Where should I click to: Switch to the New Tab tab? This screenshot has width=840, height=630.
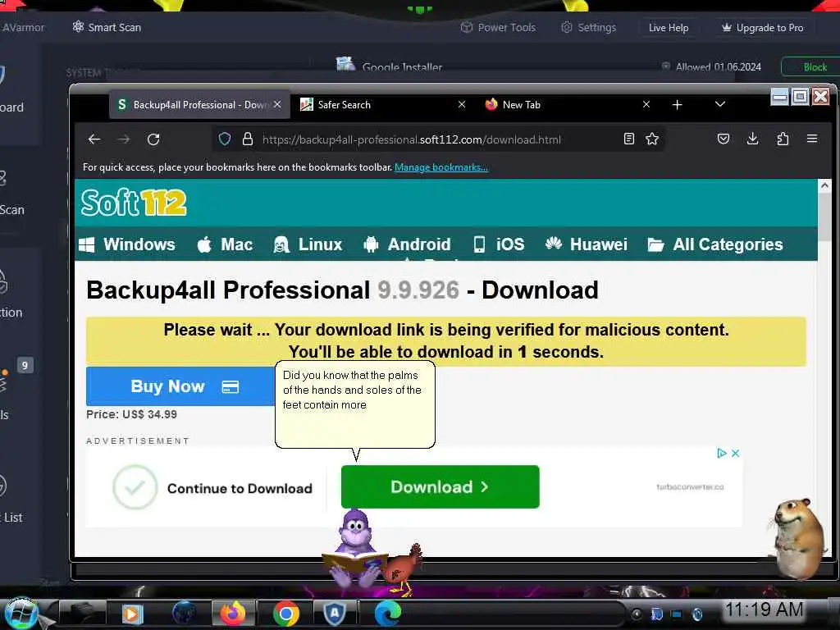568,104
